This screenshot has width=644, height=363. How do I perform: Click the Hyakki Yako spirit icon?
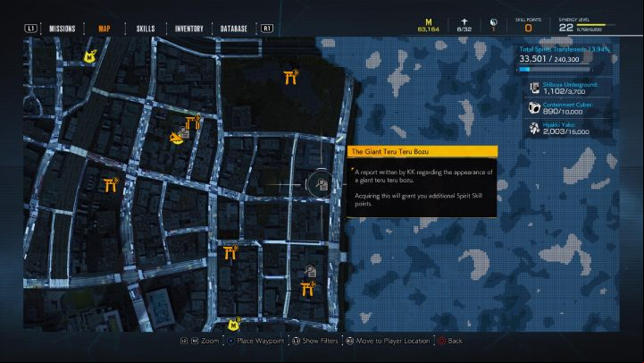click(534, 128)
